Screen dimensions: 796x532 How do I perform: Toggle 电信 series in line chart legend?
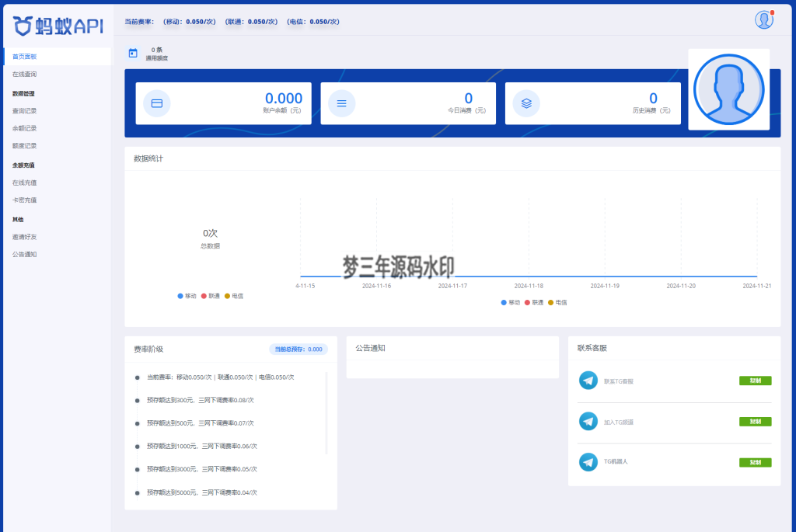(x=557, y=303)
